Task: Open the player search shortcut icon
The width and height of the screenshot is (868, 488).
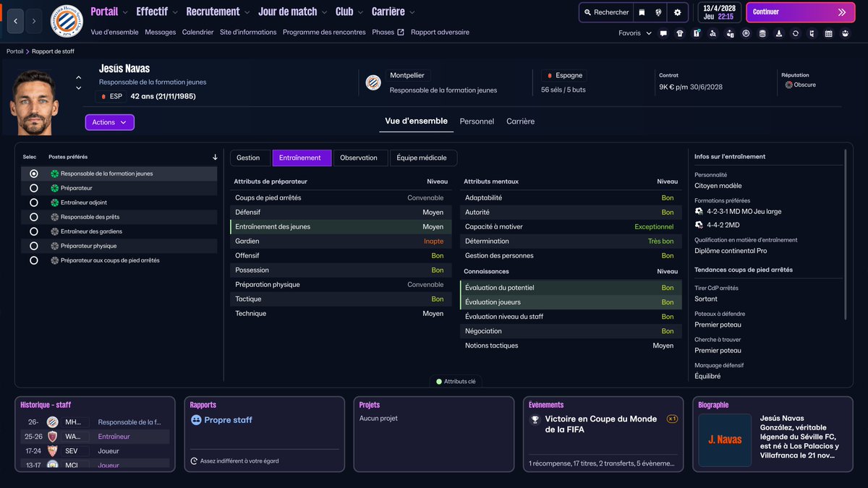Action: [713, 33]
